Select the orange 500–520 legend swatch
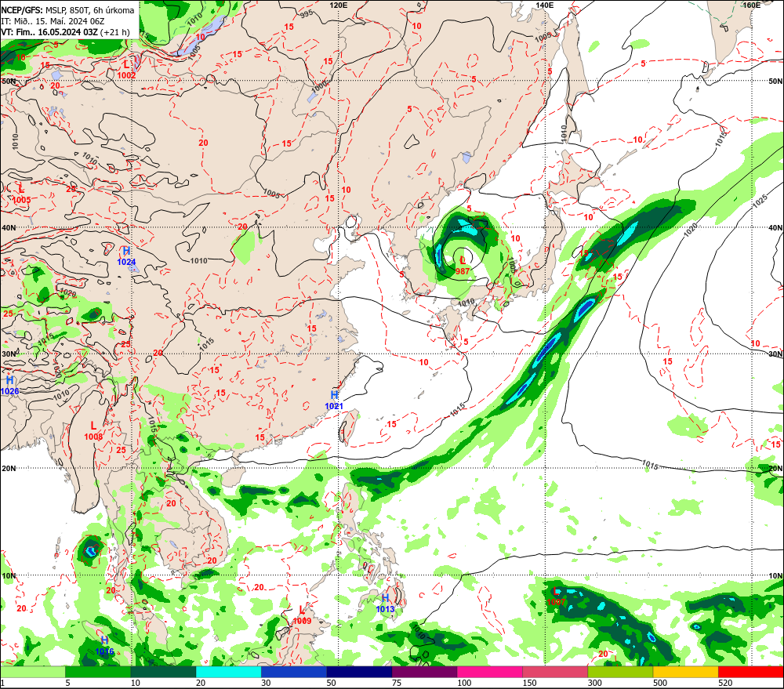Viewport: 784px width, 689px height. [685, 672]
